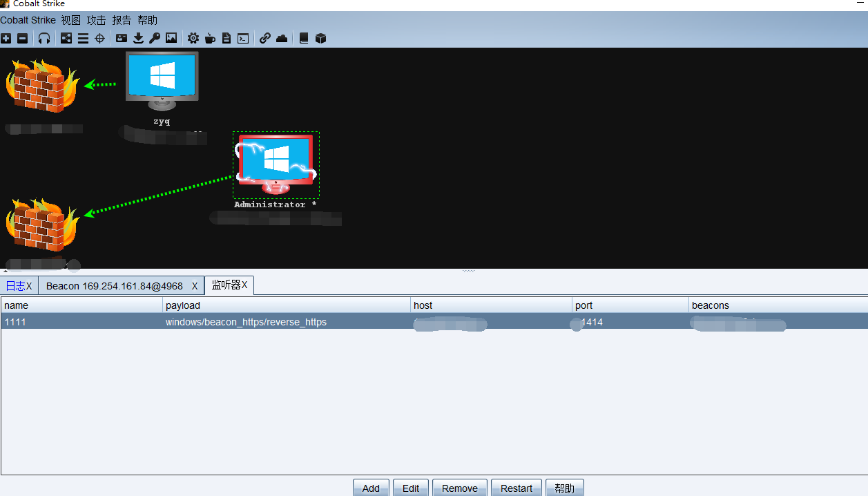The height and width of the screenshot is (496, 868).
Task: Sort listeners by the port column header
Action: pyautogui.click(x=631, y=305)
